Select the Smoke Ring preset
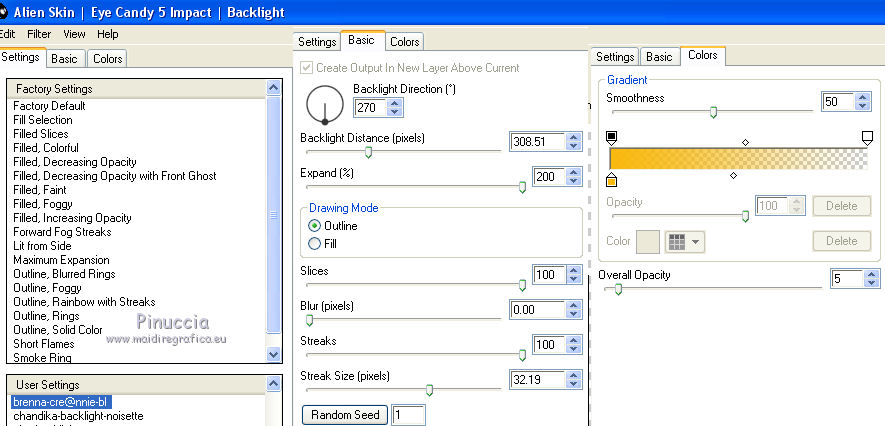This screenshot has height=426, width=885. coord(42,358)
